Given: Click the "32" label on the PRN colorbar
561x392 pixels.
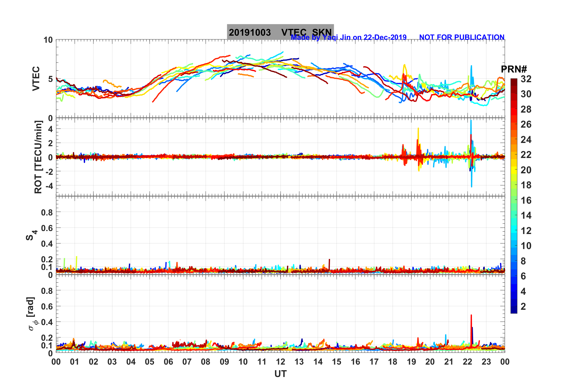Looking at the screenshot, I should coord(526,79).
